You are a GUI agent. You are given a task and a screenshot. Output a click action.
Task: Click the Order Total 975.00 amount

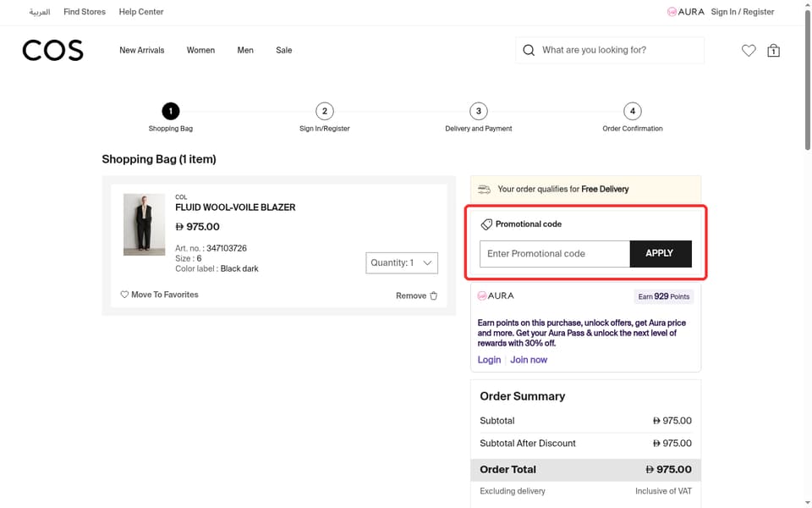tap(668, 470)
